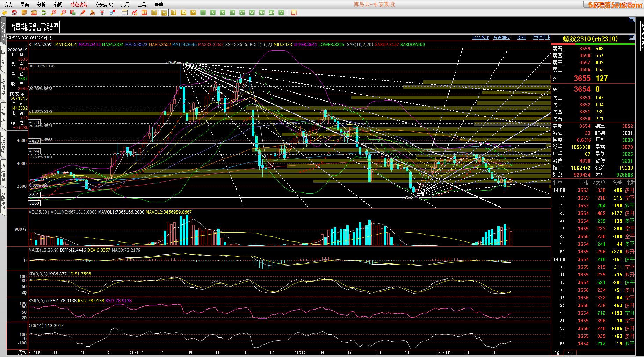Click the green refresh arrows icon

point(44,13)
